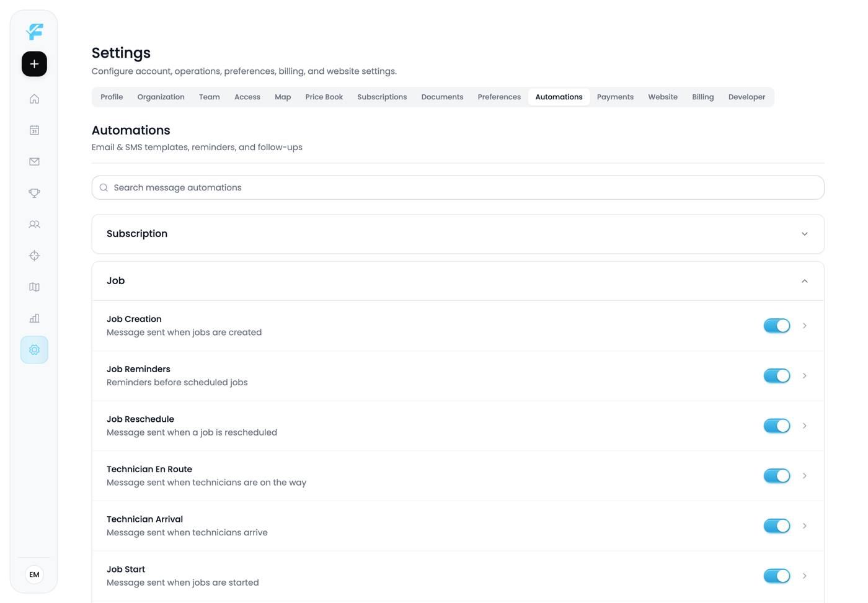This screenshot has width=868, height=603.
Task: Switch to the Price Book tab
Action: [324, 97]
